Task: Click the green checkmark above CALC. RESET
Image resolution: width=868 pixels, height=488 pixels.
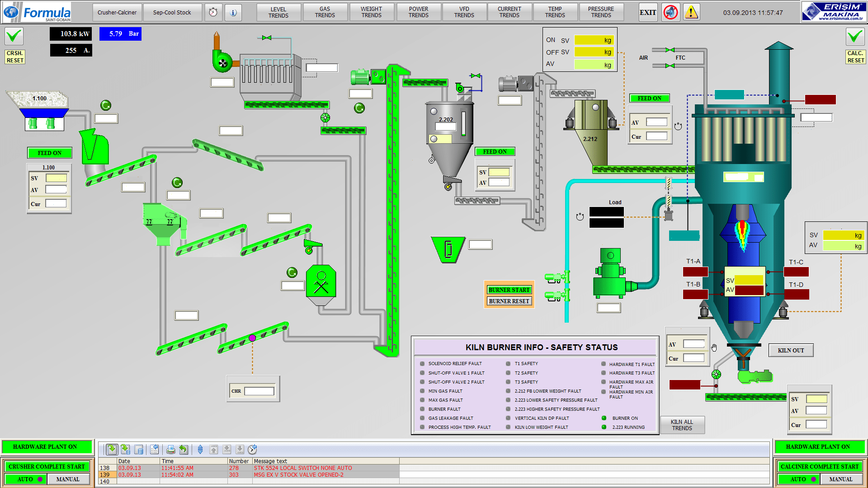Action: pos(855,36)
